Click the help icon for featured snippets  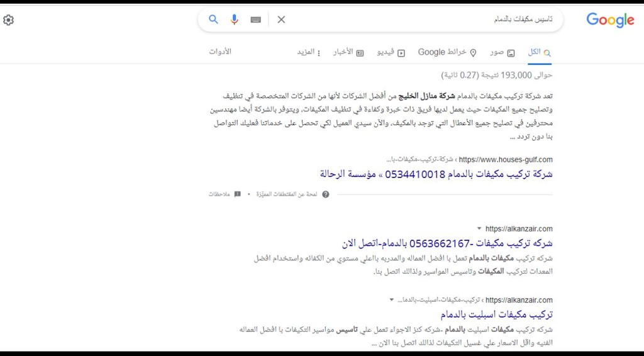tap(326, 194)
